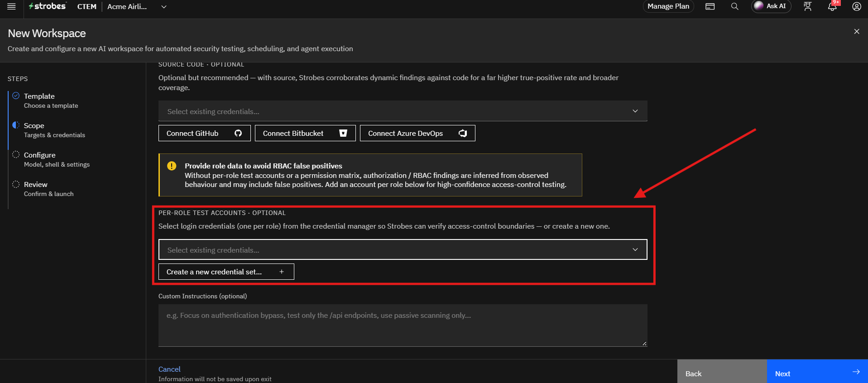Open search with the magnifier icon
The height and width of the screenshot is (383, 868).
point(734,6)
